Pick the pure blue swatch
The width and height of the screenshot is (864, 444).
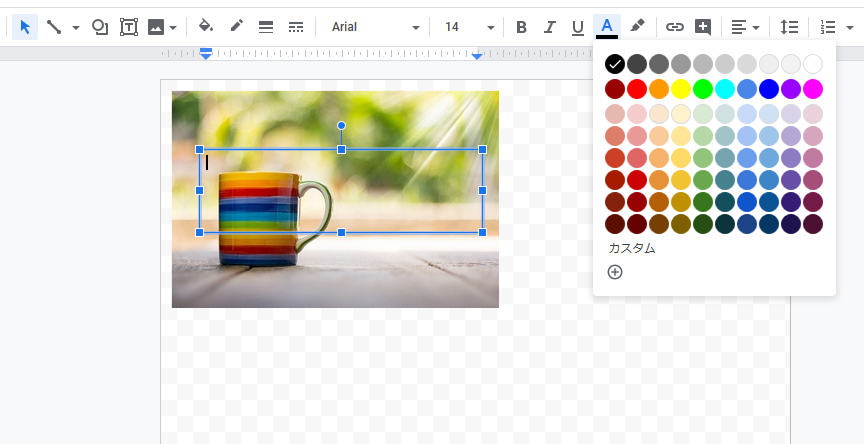769,89
